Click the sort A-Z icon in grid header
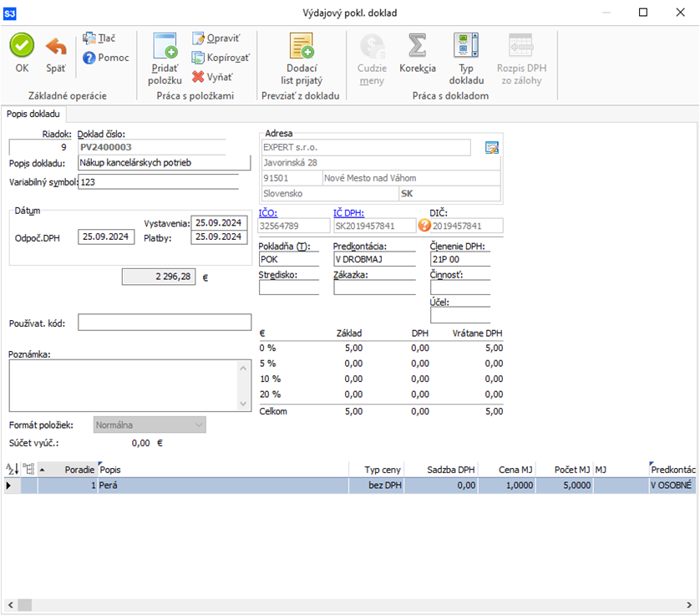This screenshot has width=700, height=616. click(x=12, y=469)
